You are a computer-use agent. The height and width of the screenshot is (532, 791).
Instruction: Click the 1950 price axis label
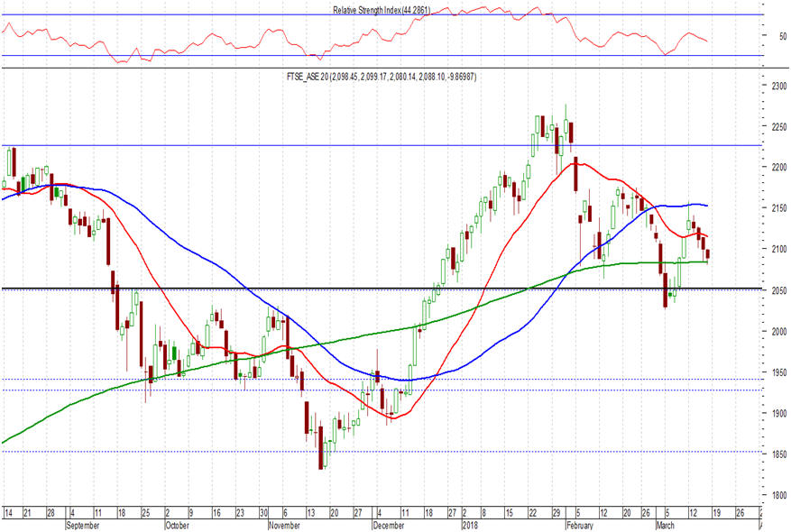(779, 372)
